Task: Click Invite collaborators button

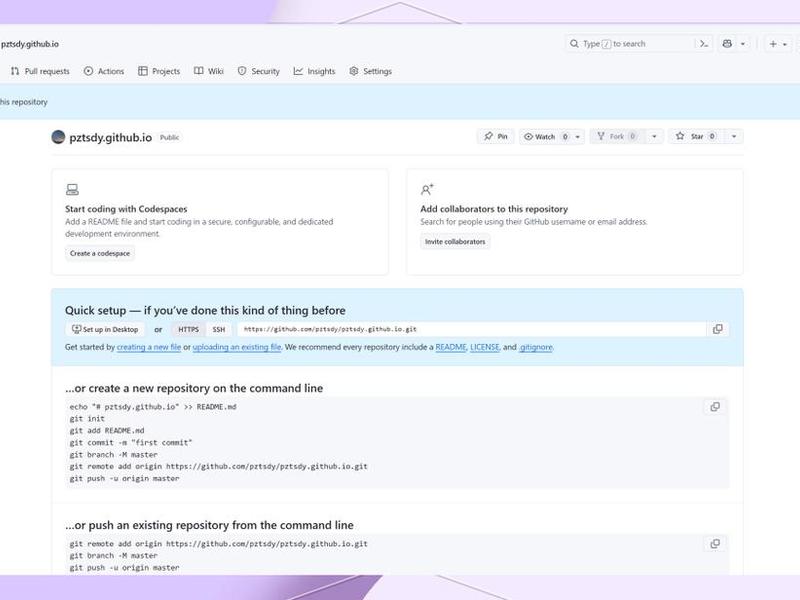Action: tap(455, 241)
